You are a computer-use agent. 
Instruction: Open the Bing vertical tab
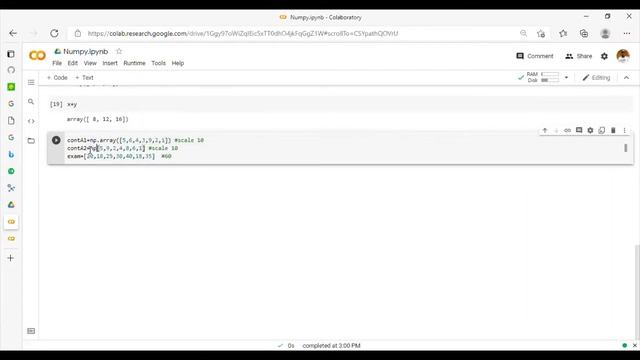11,154
